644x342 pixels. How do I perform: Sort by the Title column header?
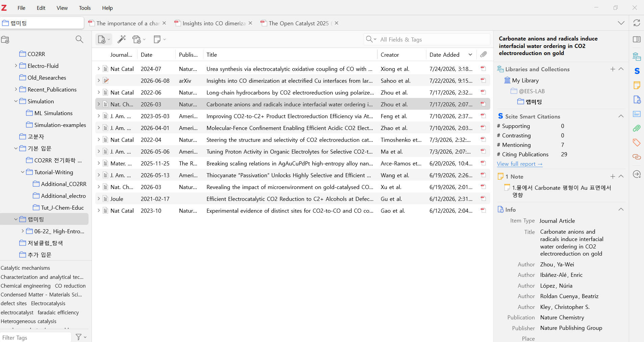pos(290,55)
